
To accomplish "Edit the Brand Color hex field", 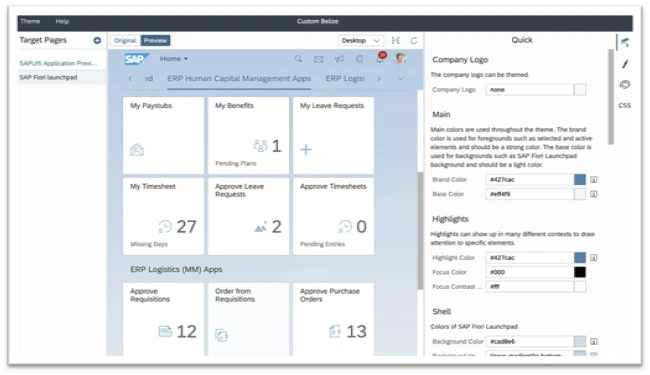I will point(530,179).
